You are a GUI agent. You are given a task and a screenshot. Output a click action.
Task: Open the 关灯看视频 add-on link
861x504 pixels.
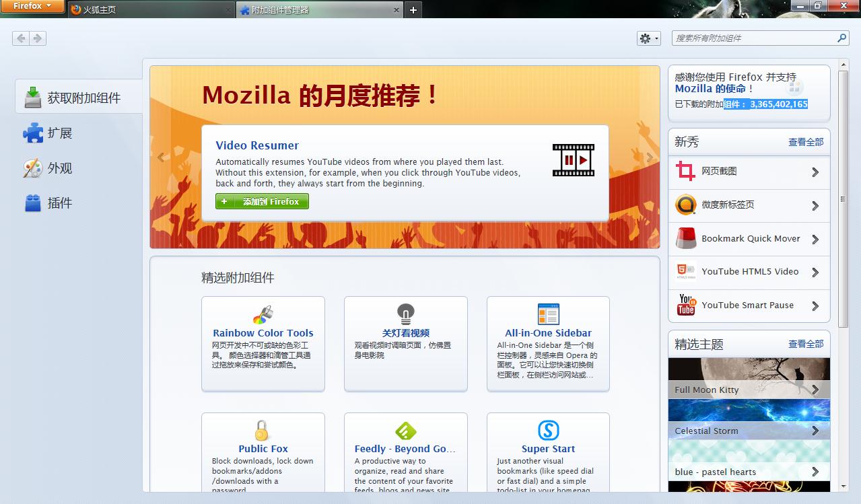click(x=406, y=333)
